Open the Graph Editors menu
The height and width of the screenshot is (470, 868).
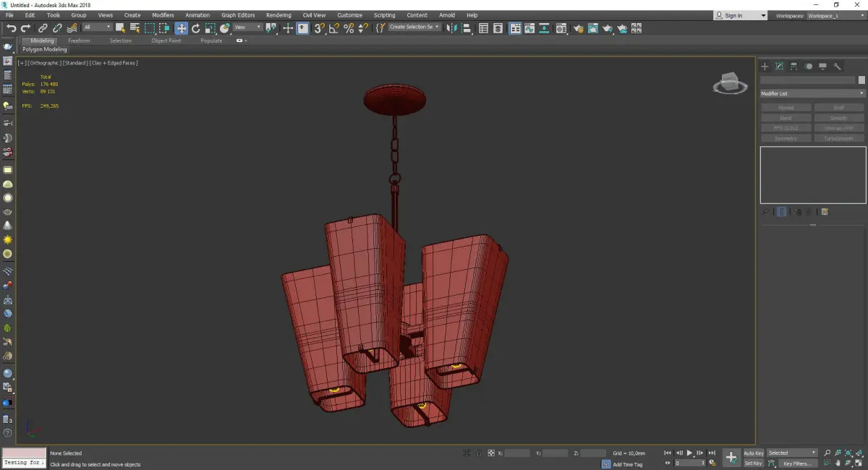pos(238,15)
